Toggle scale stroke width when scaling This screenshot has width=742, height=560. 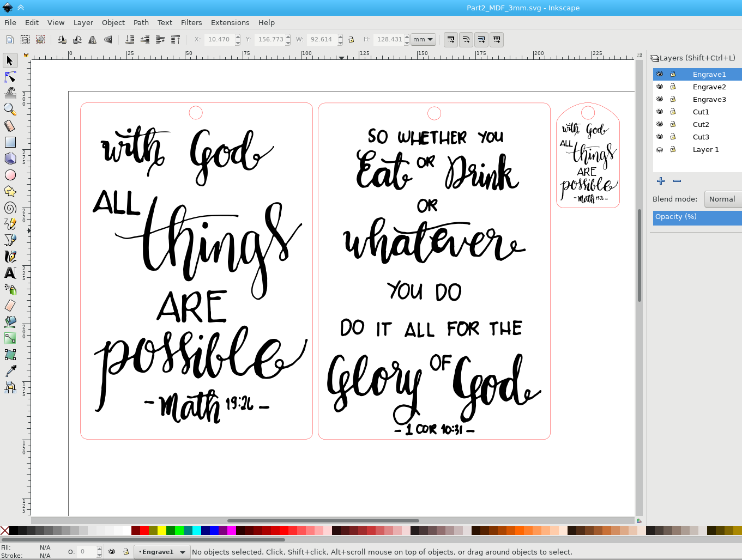(450, 39)
